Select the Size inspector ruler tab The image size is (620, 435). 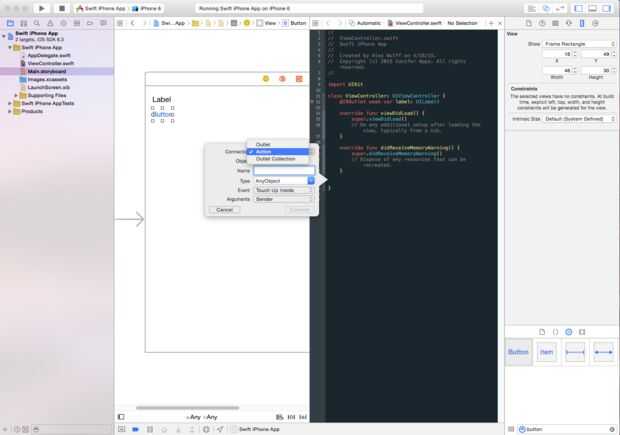582,23
